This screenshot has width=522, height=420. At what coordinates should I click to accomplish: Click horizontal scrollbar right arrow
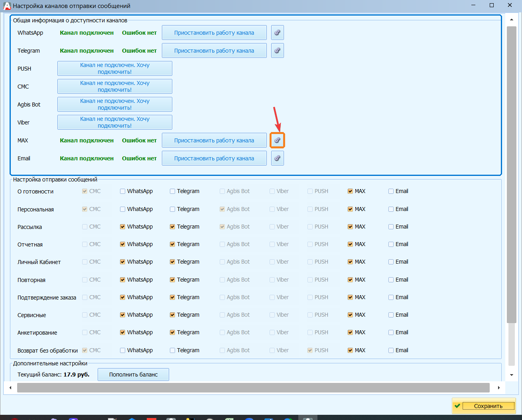tap(498, 388)
